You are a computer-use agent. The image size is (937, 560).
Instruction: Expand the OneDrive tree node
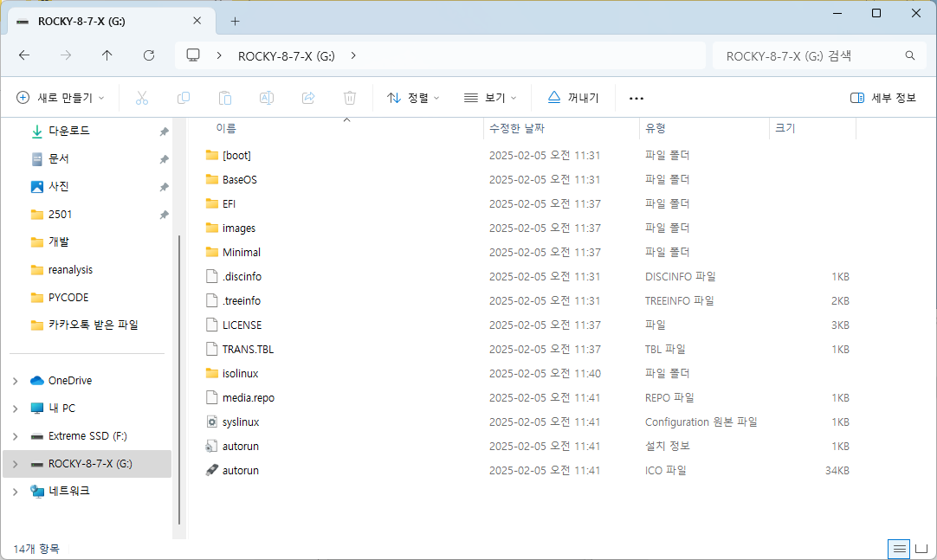16,381
